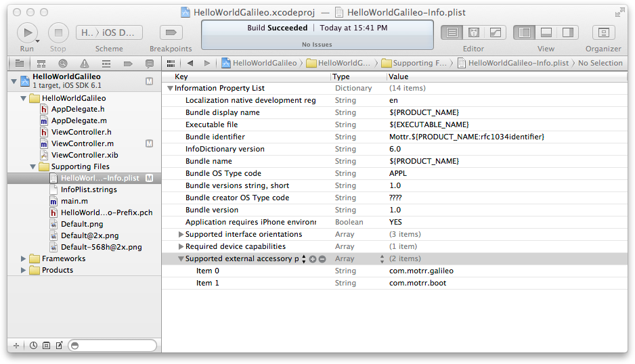Open ViewController.h file
The width and height of the screenshot is (635, 364).
pyautogui.click(x=81, y=132)
